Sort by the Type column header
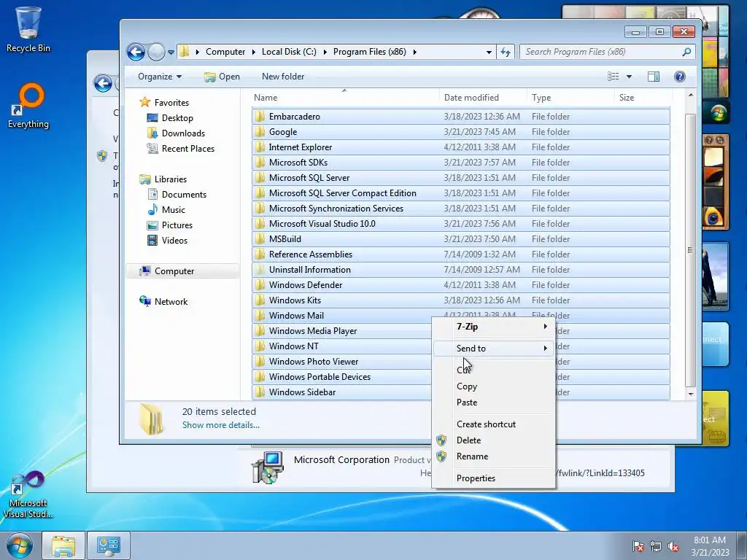The height and width of the screenshot is (560, 747). [x=571, y=98]
